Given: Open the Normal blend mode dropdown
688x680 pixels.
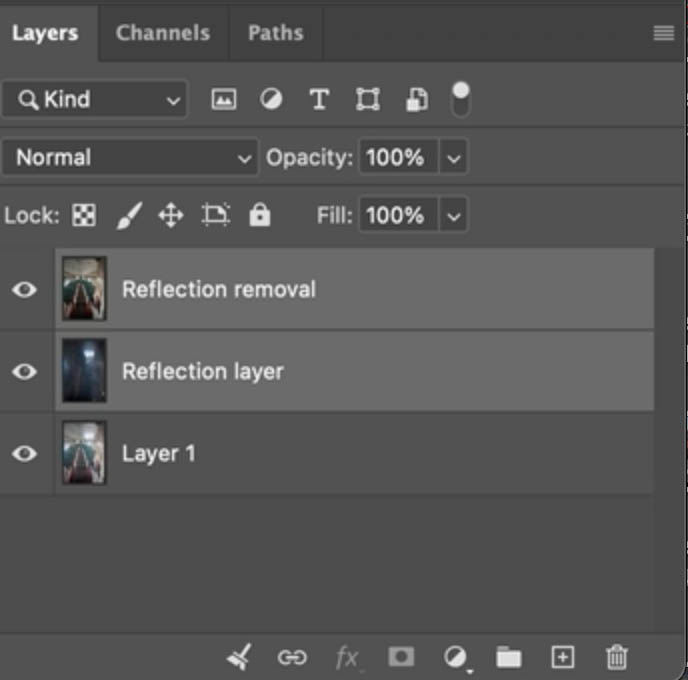Looking at the screenshot, I should tap(130, 157).
